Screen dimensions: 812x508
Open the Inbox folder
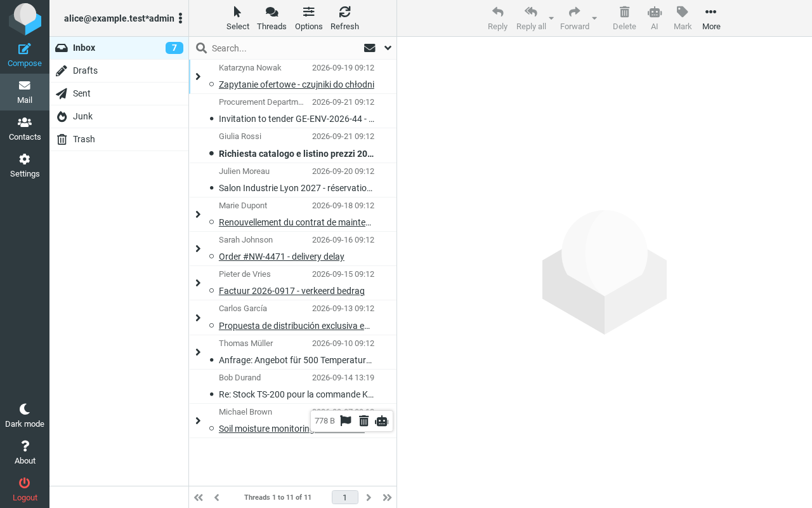point(119,48)
